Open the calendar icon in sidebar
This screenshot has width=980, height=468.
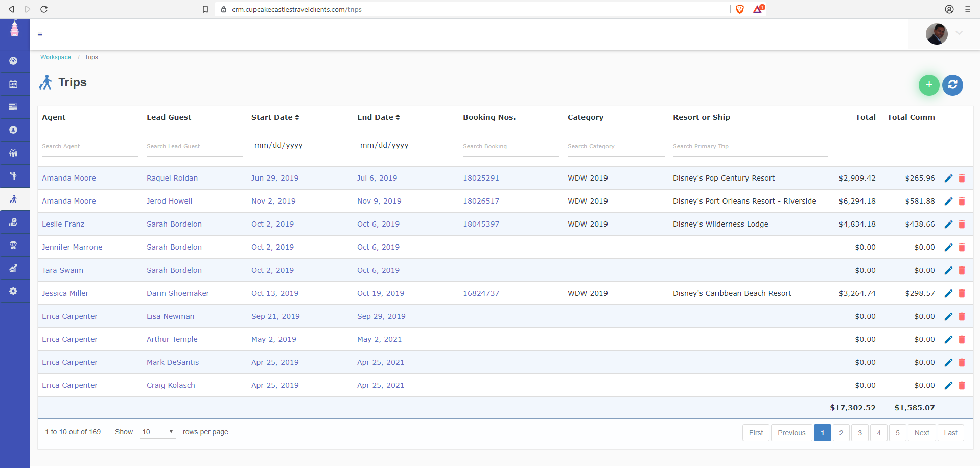pyautogui.click(x=14, y=84)
